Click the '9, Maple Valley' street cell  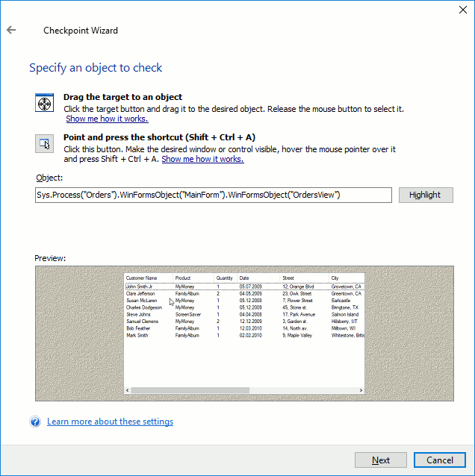point(297,336)
